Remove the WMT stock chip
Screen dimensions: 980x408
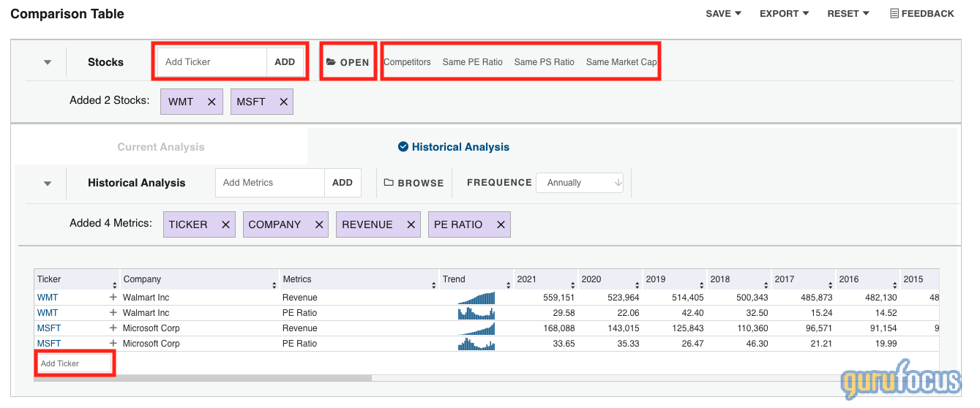click(212, 102)
